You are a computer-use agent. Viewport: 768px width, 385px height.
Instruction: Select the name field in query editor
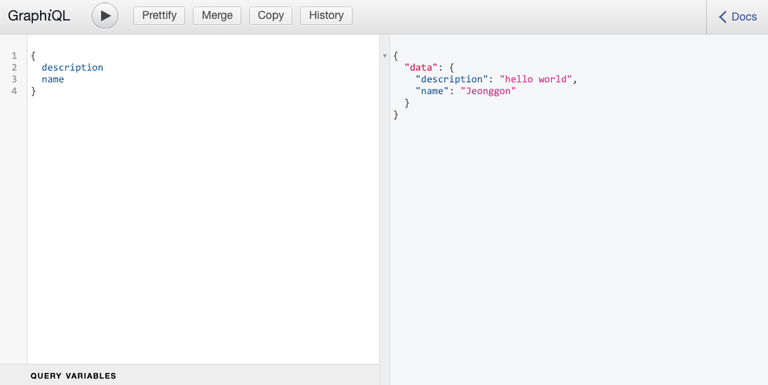[x=53, y=79]
